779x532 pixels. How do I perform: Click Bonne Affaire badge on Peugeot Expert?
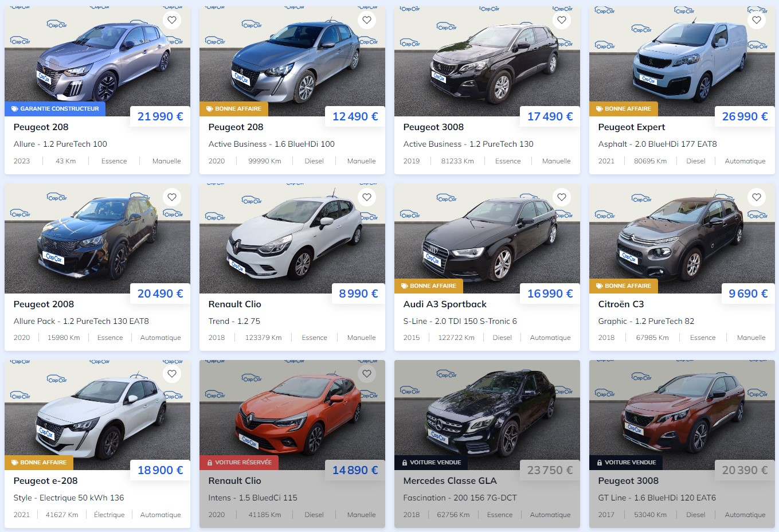click(x=623, y=109)
